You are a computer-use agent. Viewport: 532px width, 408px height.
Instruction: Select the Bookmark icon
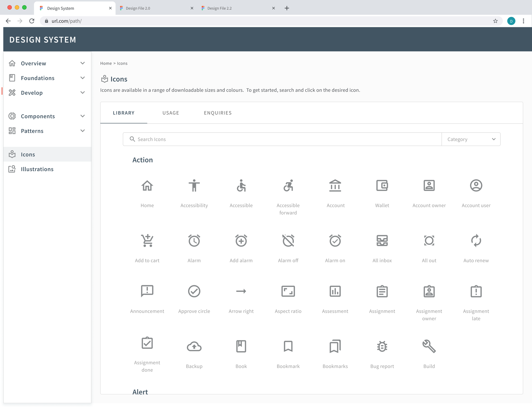288,346
